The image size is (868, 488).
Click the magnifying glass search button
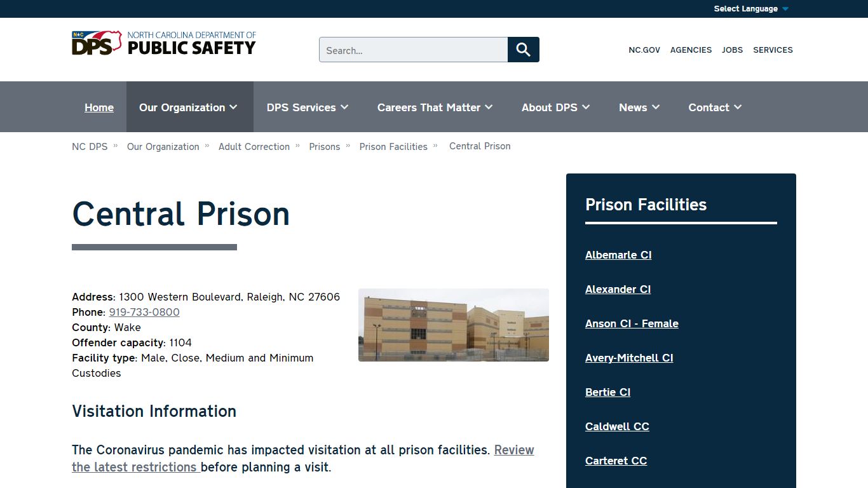[x=523, y=50]
